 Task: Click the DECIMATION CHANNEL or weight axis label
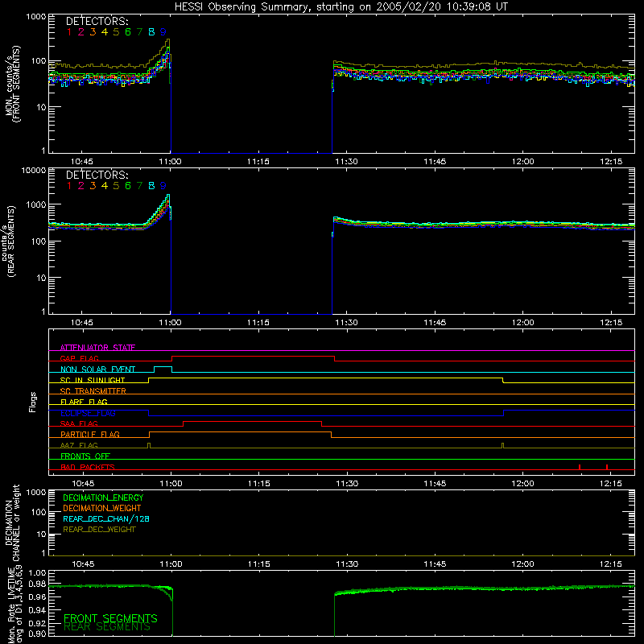pos(12,522)
